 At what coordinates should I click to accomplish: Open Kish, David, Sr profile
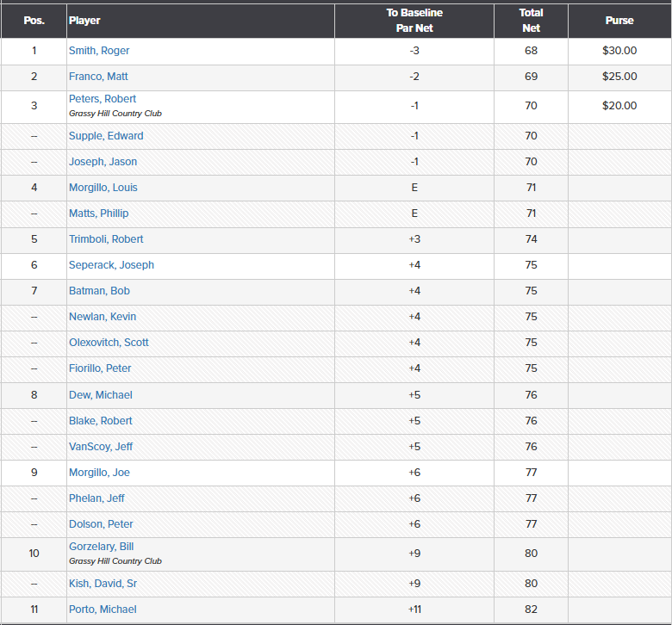[103, 584]
